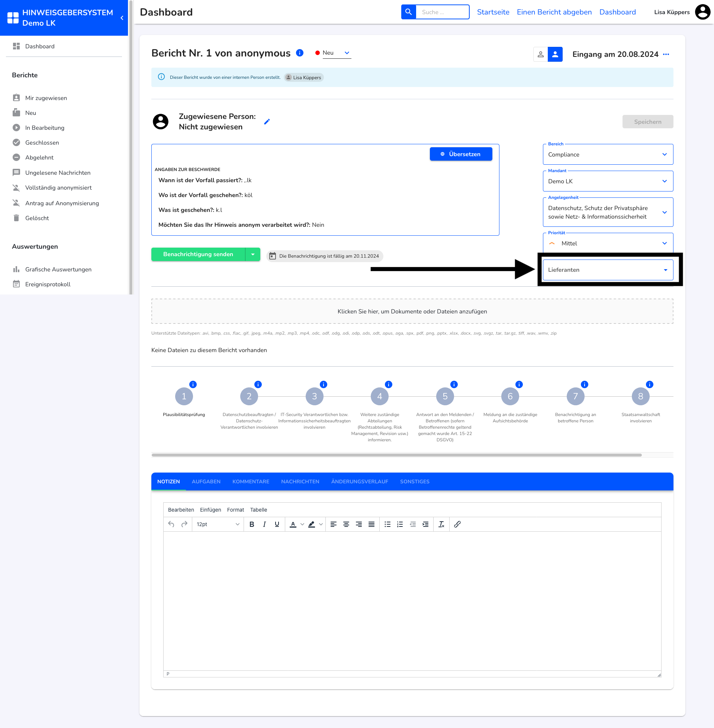Expand Benachrichtigung senden split arrow
This screenshot has width=714, height=728.
pyautogui.click(x=253, y=254)
